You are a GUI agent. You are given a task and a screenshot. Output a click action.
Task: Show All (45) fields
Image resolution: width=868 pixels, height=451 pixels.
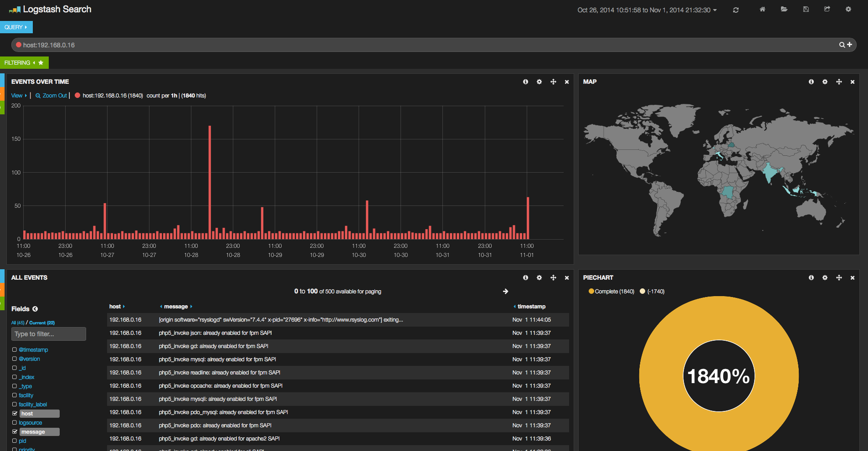pyautogui.click(x=18, y=323)
